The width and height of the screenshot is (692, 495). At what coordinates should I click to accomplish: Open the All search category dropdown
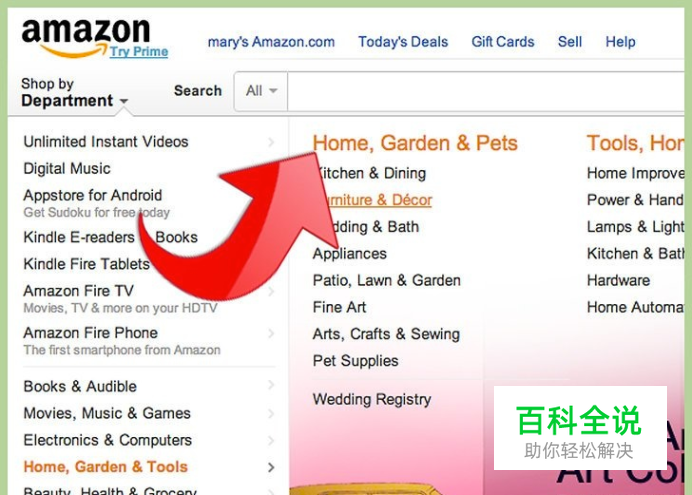pyautogui.click(x=261, y=91)
